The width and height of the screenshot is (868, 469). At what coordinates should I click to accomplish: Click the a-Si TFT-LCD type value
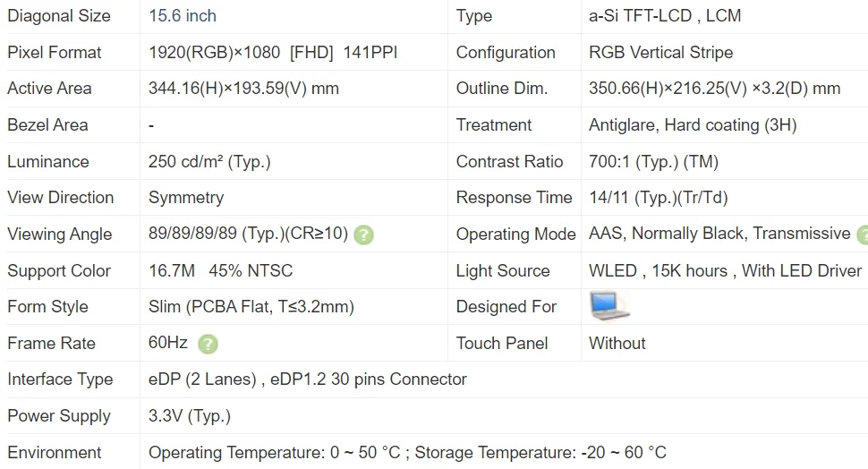click(665, 16)
